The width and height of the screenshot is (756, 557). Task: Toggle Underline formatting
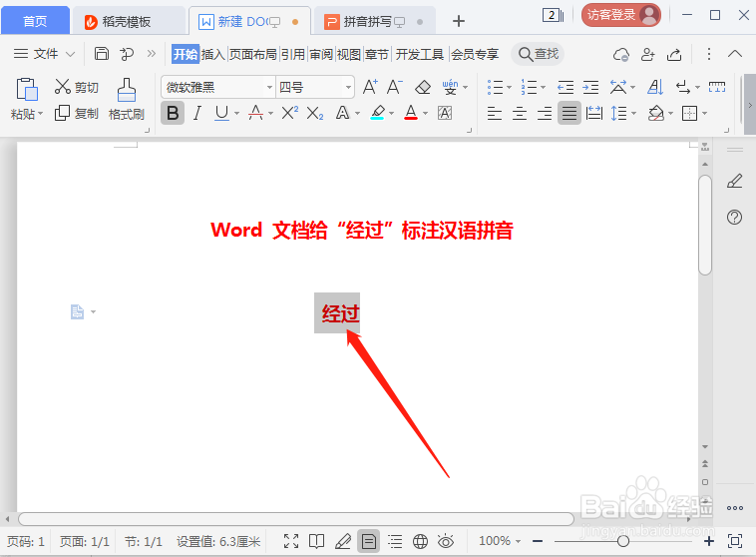click(221, 114)
